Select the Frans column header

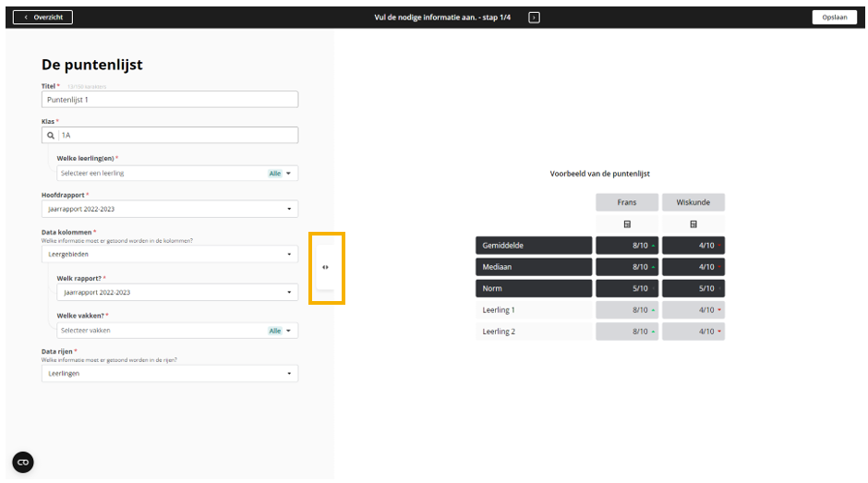[x=627, y=202]
